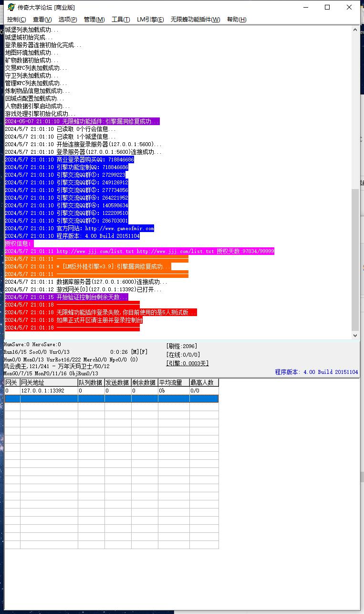The image size is (364, 614).
Task: Click the 队列数据 column header
Action: click(91, 382)
